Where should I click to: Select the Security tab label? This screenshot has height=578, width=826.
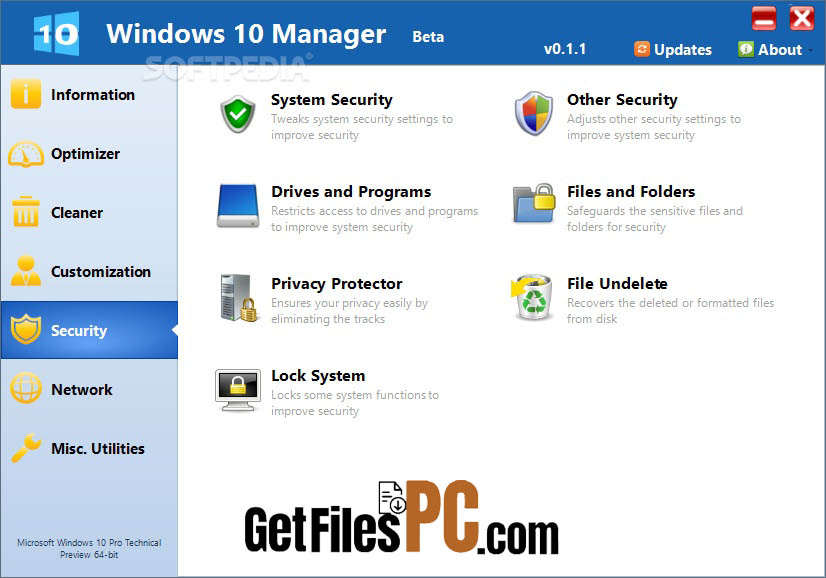79,331
